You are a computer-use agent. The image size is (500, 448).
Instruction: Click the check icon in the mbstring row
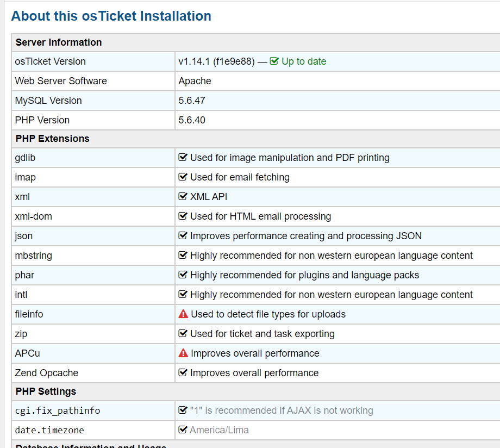pos(183,255)
